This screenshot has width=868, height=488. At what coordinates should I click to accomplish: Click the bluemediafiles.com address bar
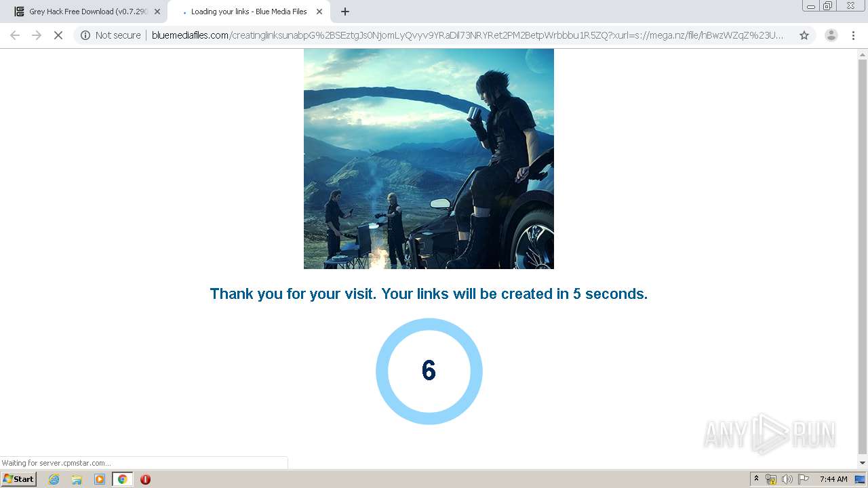(x=467, y=35)
